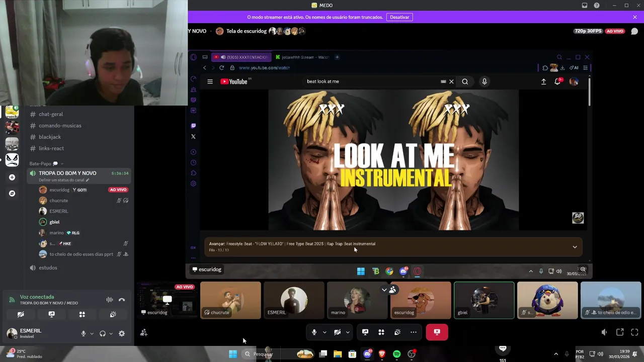Open Windows Start button on taskbar
Image resolution: width=644 pixels, height=362 pixels.
point(232,354)
